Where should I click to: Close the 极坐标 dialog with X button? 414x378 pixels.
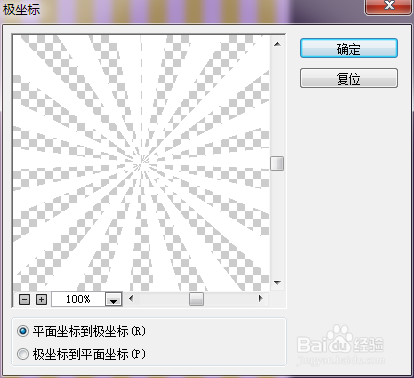point(388,7)
